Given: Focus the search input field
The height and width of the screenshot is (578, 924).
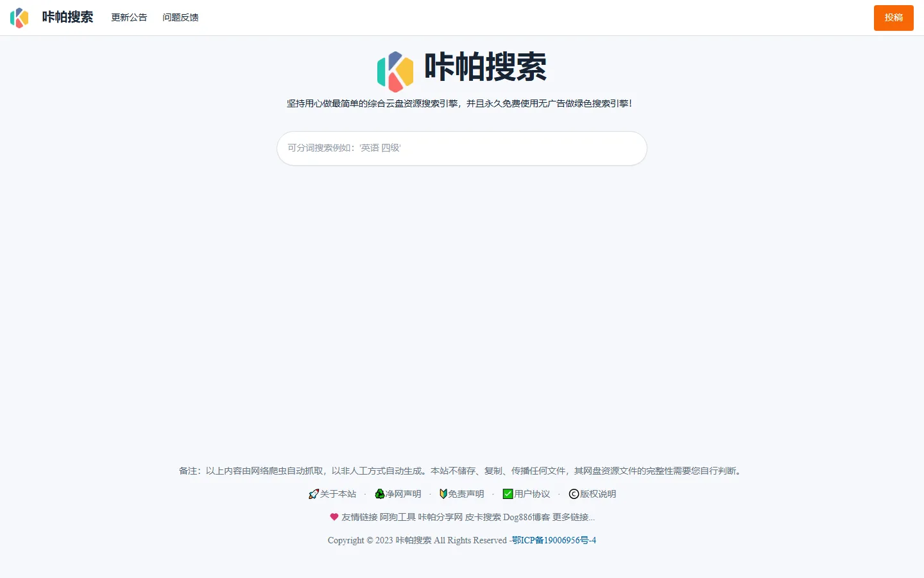Looking at the screenshot, I should click(x=462, y=148).
